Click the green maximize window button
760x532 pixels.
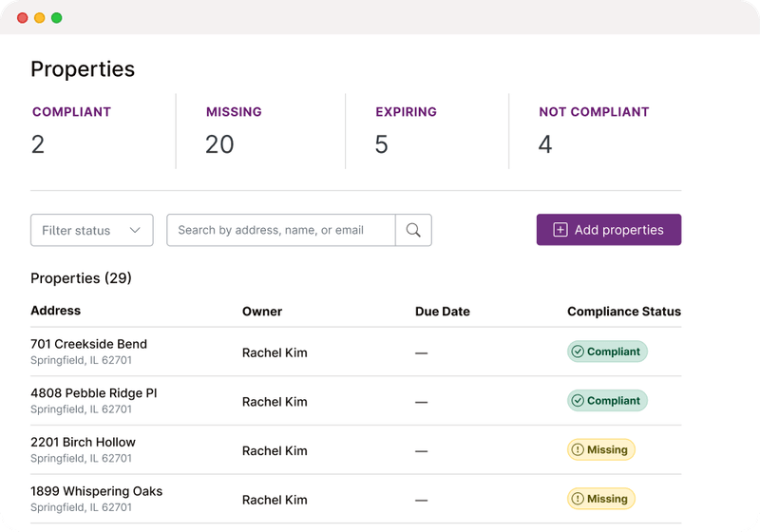[57, 18]
